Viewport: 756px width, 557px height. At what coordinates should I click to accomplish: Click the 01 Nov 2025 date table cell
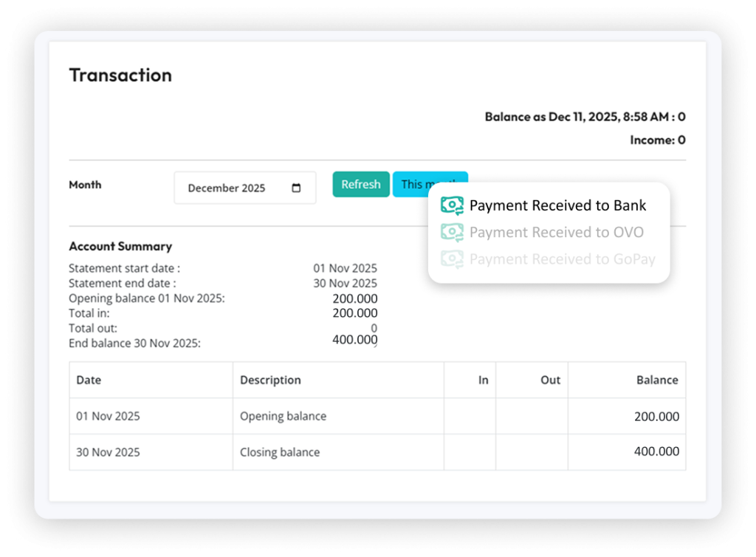coord(108,416)
